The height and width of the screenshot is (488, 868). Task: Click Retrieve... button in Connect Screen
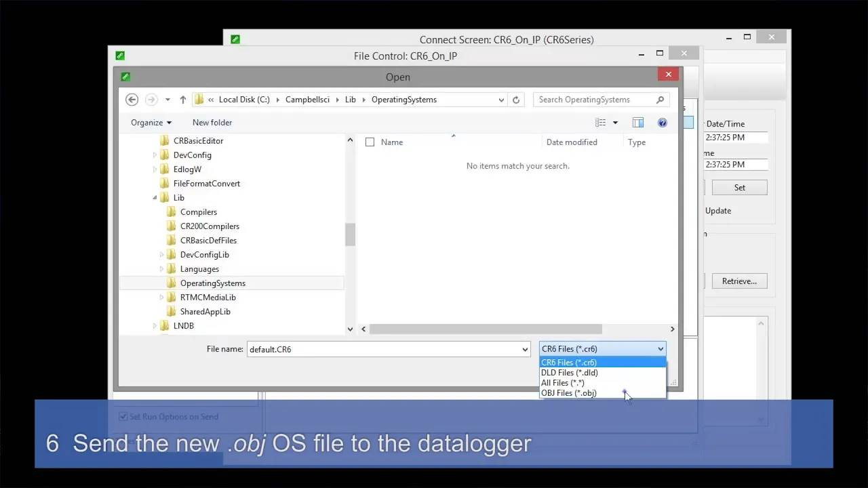[x=739, y=281]
